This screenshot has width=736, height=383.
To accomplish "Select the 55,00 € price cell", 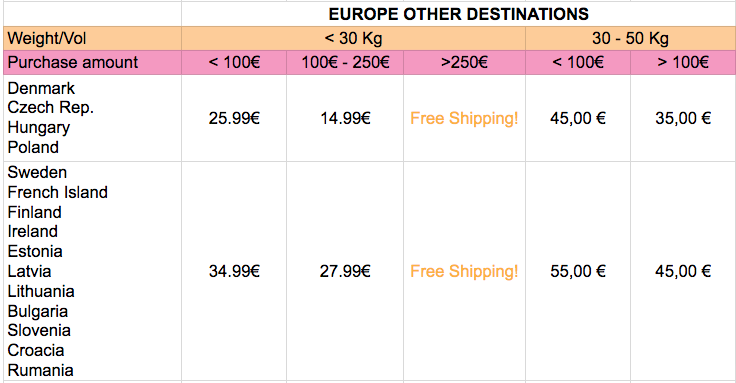I will point(578,271).
